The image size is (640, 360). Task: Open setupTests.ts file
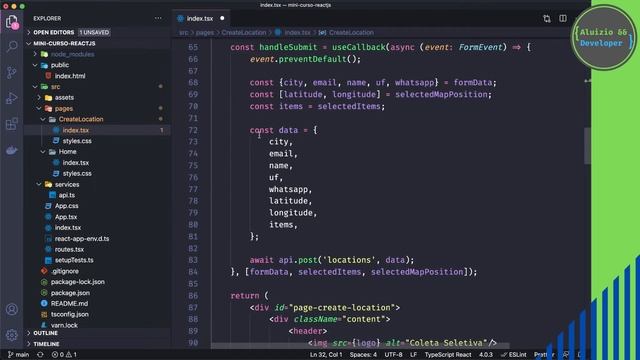[x=74, y=260]
